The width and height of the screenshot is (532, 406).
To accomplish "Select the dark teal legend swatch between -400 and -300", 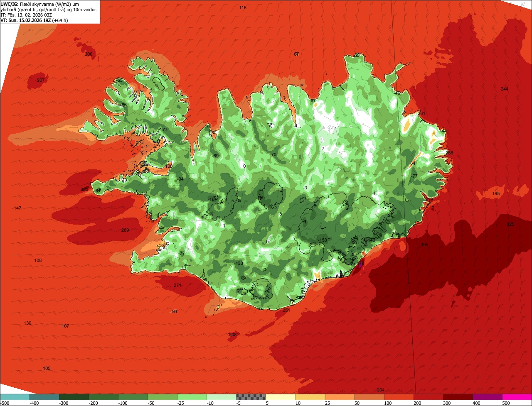I will tap(44, 397).
